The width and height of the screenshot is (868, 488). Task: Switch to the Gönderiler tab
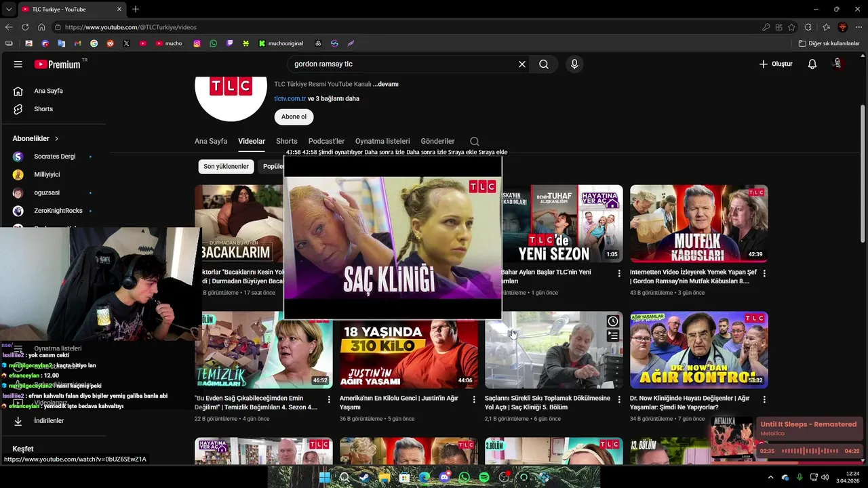tap(437, 141)
